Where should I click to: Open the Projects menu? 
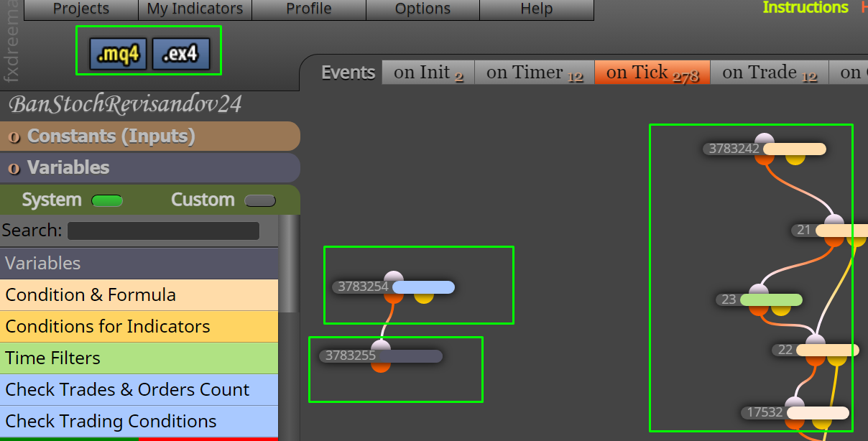pos(81,9)
